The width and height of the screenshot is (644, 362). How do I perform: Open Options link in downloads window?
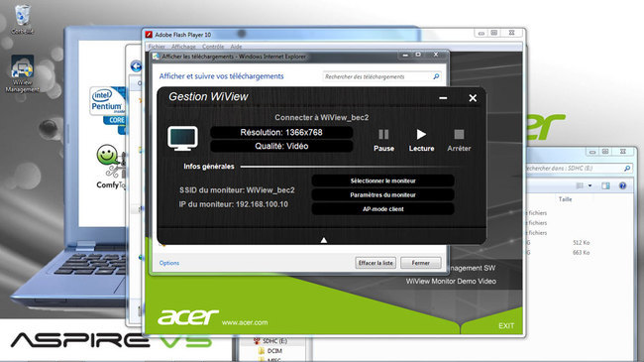coord(169,263)
